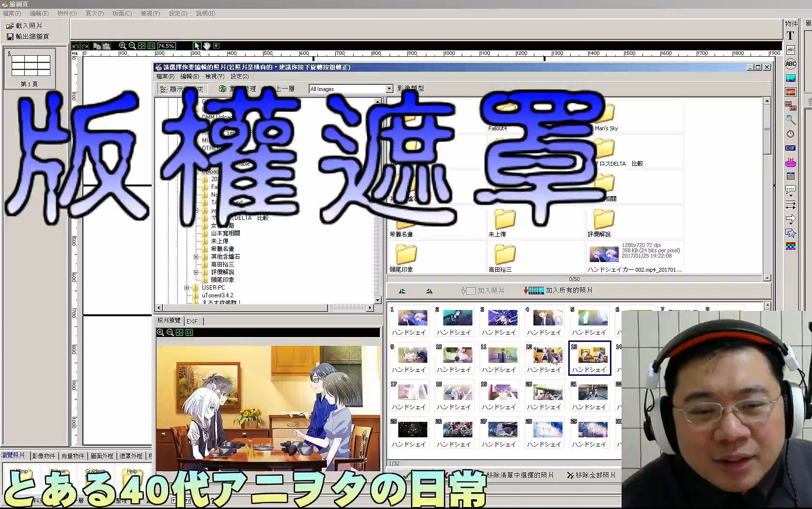Click the 輸出縮圖頁 button
This screenshot has height=509, width=812.
[x=28, y=36]
